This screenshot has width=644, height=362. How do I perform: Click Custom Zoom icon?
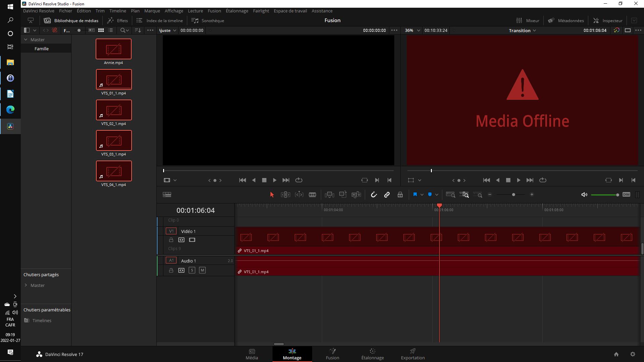tap(478, 195)
